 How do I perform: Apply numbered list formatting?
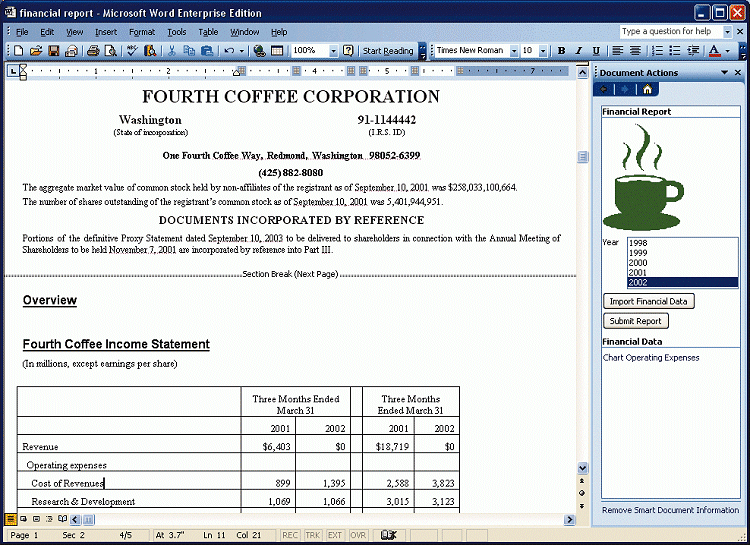(657, 51)
